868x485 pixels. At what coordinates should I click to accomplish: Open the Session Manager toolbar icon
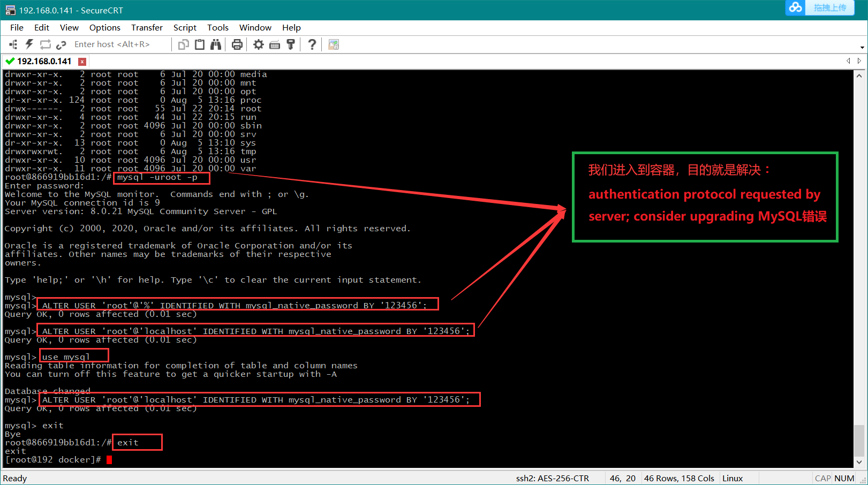13,44
